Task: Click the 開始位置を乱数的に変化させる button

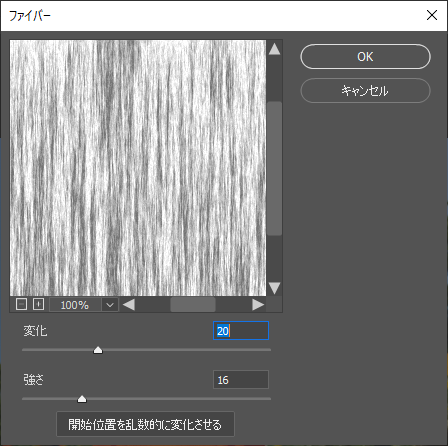Action: pos(145,424)
